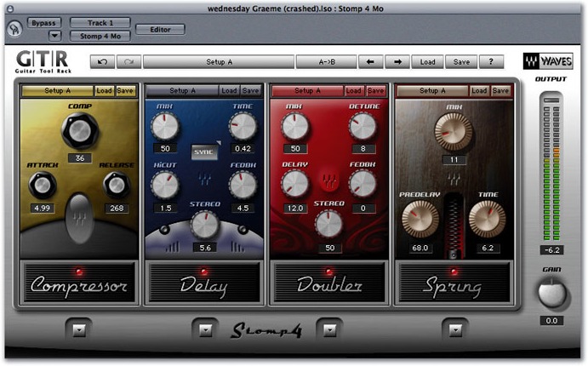Open the stomp selector below Spring
The image size is (588, 366).
tap(455, 330)
